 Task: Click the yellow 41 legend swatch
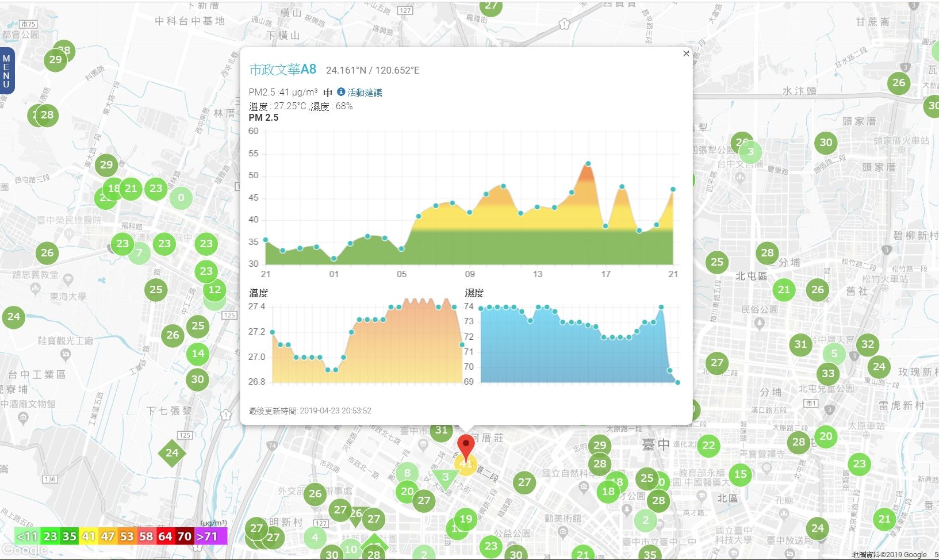point(89,536)
